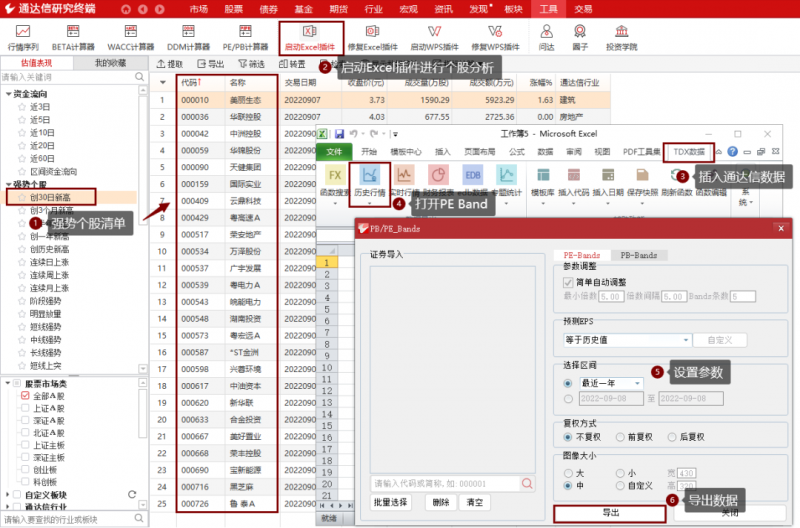Click the 提取 toolbar button
This screenshot has height=528, width=800.
click(x=170, y=64)
